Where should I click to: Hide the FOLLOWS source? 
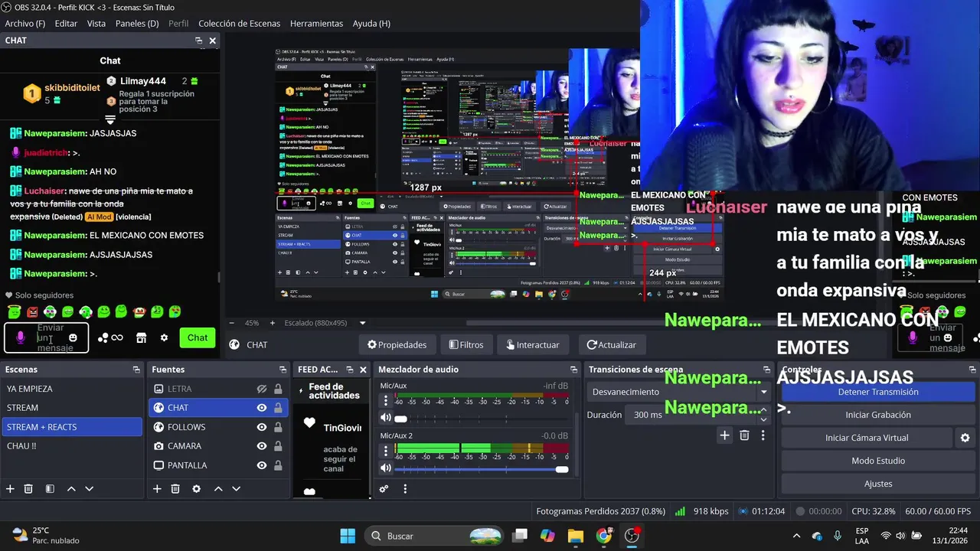(x=261, y=427)
